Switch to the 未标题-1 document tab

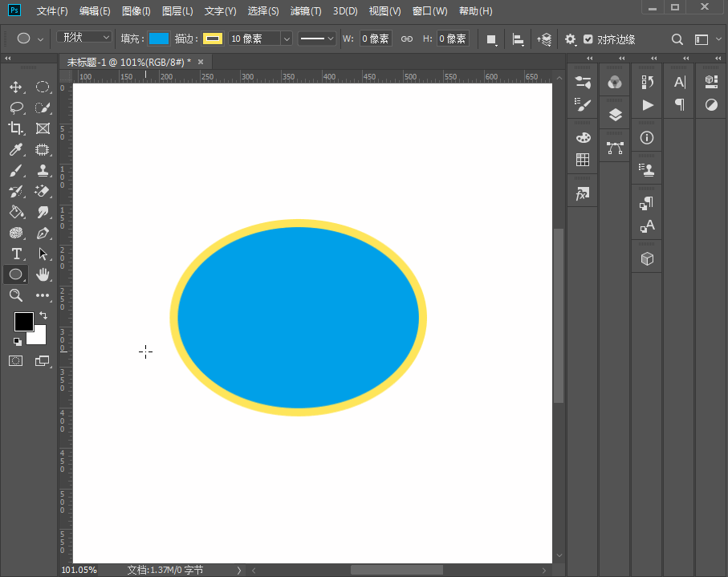[128, 63]
